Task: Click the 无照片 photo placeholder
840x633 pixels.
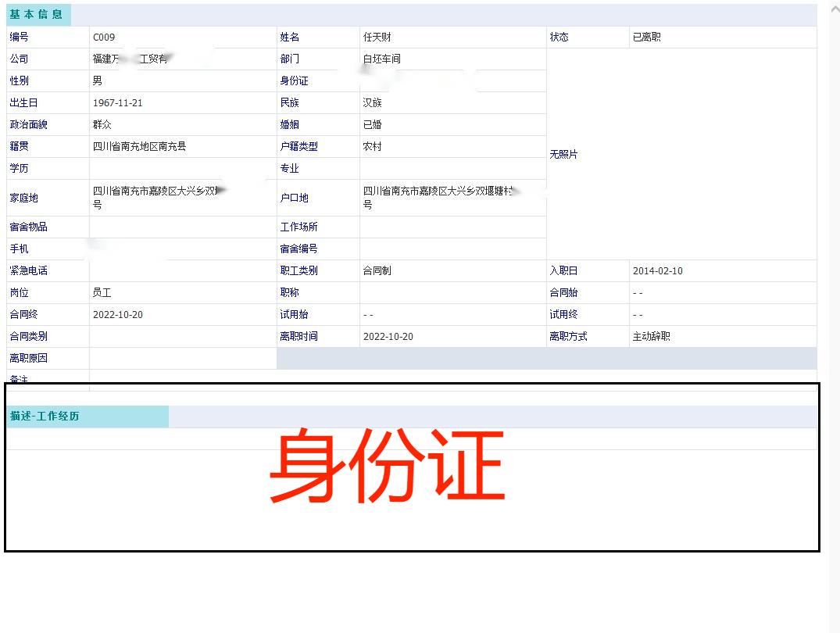Action: click(564, 155)
